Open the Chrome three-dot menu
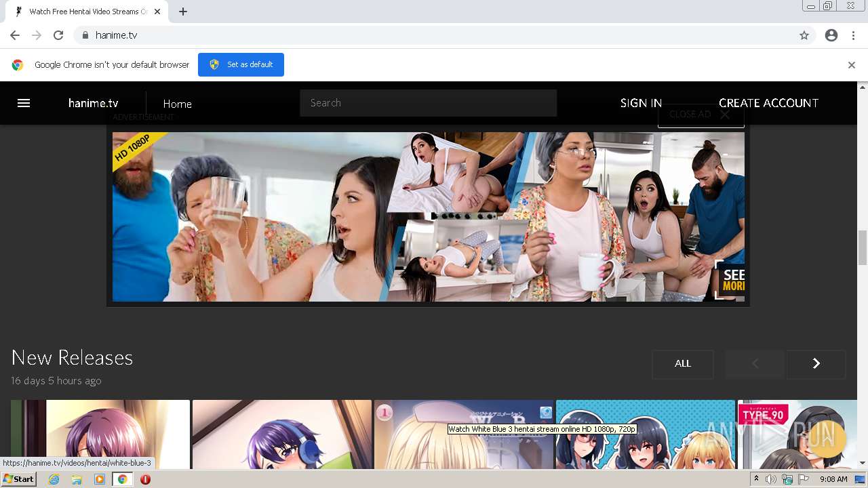The width and height of the screenshot is (868, 488). pos(853,35)
